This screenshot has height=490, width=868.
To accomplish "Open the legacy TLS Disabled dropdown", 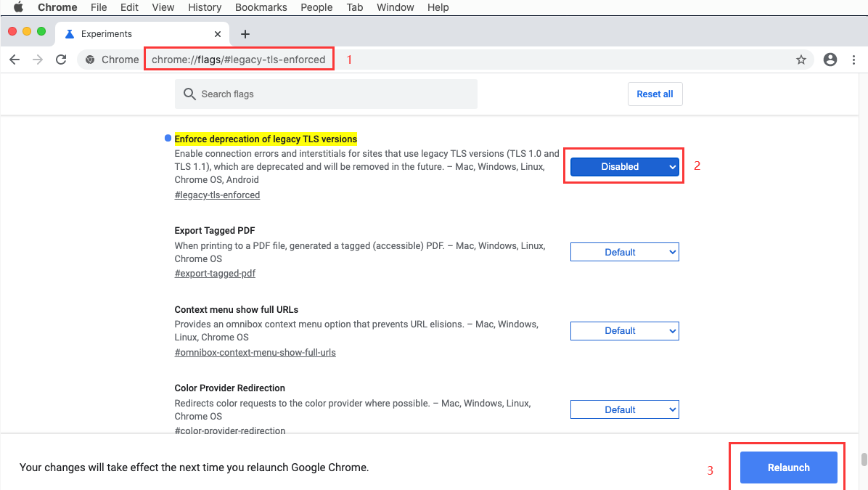I will (624, 167).
